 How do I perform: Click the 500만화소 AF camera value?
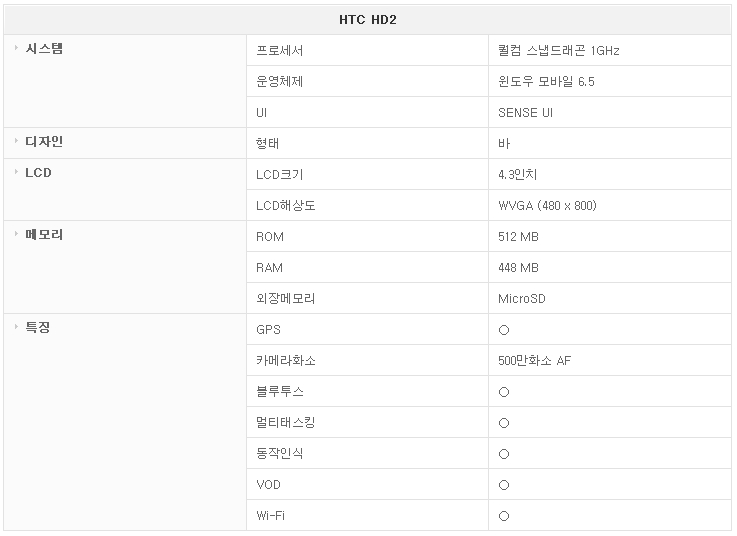point(534,361)
